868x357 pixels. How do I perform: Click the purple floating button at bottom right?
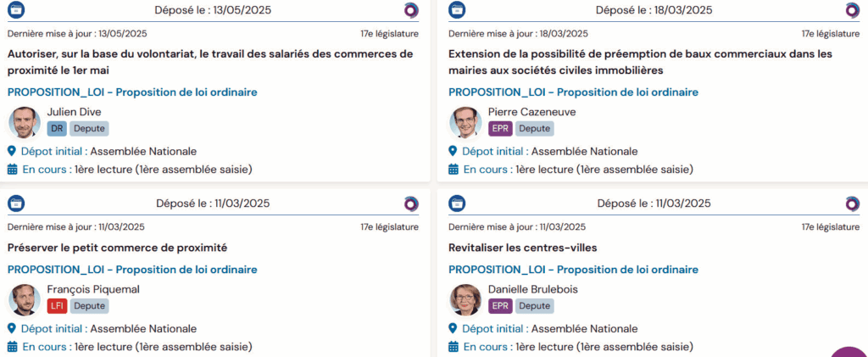tap(850, 352)
